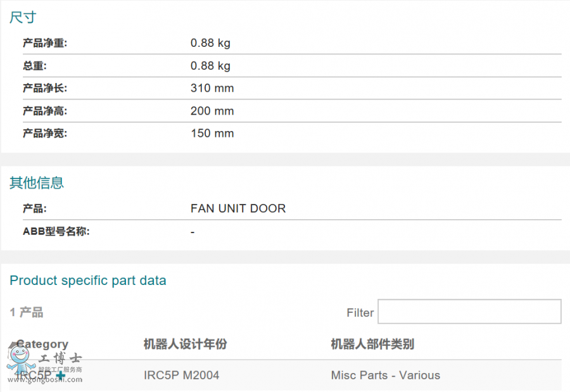Click the ABB型号名称 dash value
This screenshot has width=570, height=392.
[x=193, y=232]
